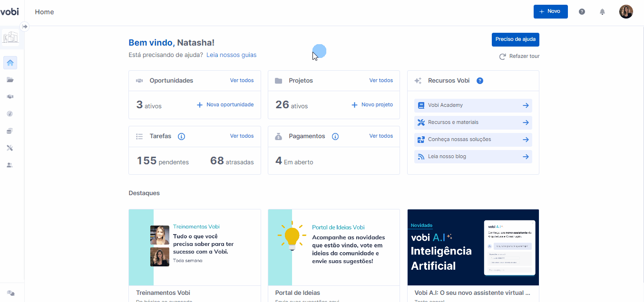This screenshot has height=302, width=644.
Task: Open the people contacts icon in the sidebar
Action: [x=10, y=165]
